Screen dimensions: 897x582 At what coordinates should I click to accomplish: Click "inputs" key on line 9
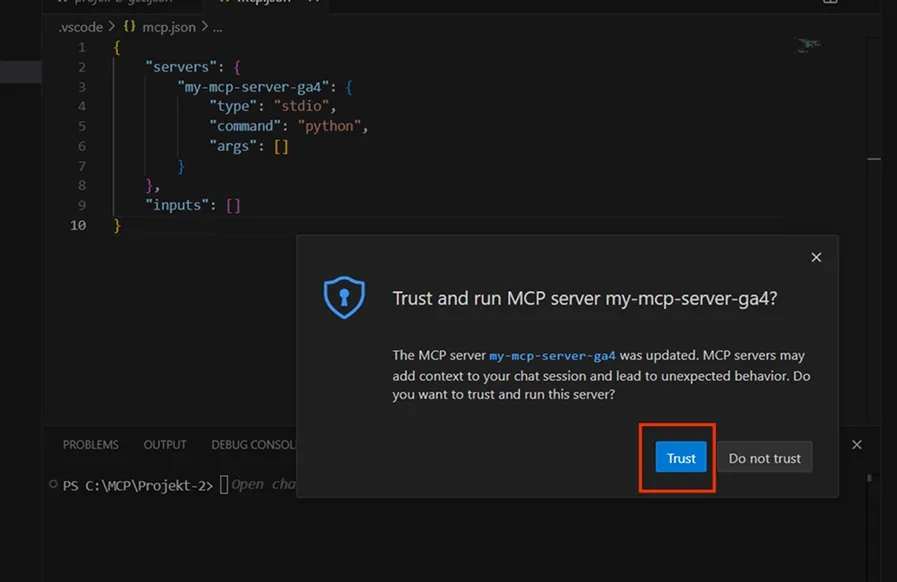[x=177, y=205]
